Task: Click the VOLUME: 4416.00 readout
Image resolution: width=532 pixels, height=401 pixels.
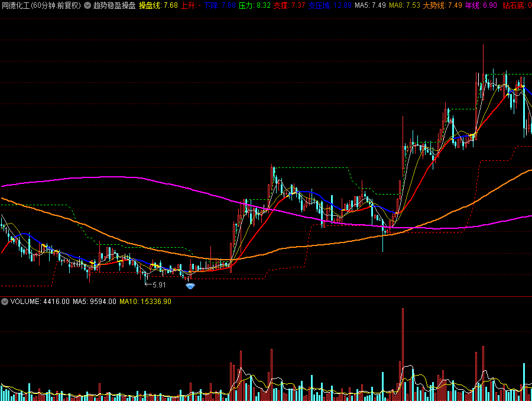Action: click(x=40, y=302)
